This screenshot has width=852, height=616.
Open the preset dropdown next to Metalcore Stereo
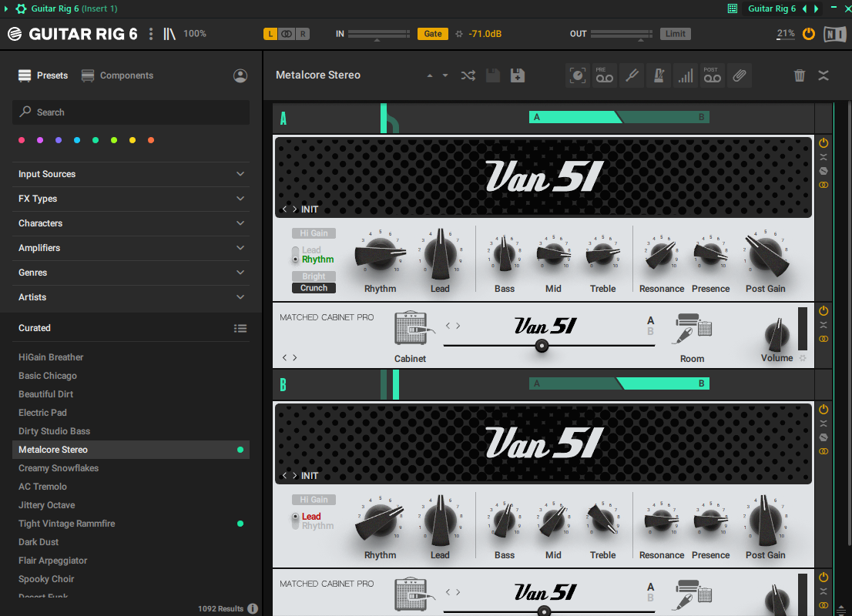pyautogui.click(x=443, y=75)
